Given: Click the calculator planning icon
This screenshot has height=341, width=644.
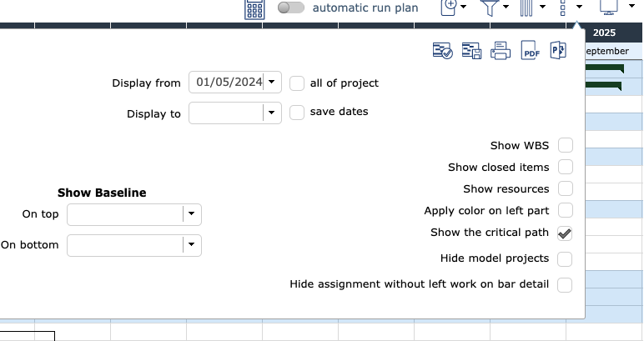Looking at the screenshot, I should tap(254, 9).
